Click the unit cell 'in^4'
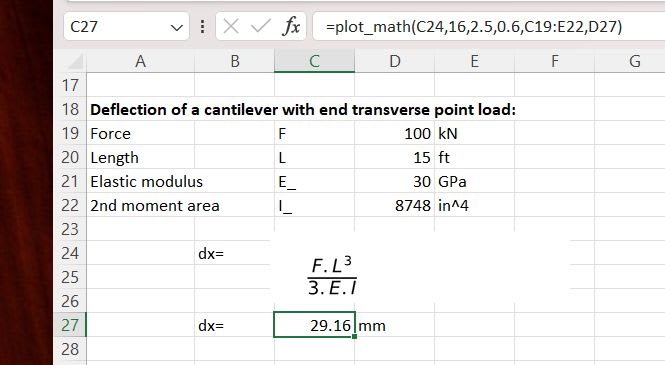This screenshot has width=665, height=365. pyautogui.click(x=475, y=205)
